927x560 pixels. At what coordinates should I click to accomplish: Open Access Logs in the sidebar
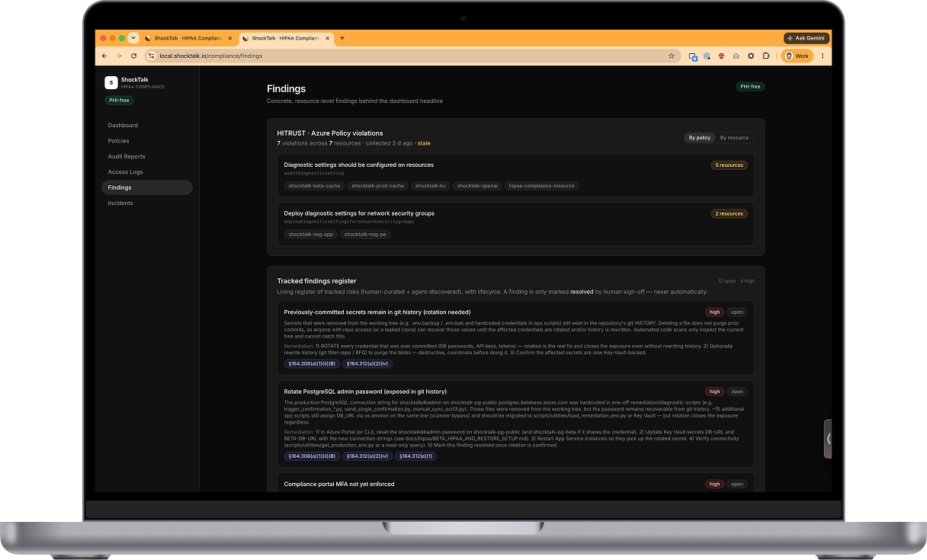[x=125, y=172]
